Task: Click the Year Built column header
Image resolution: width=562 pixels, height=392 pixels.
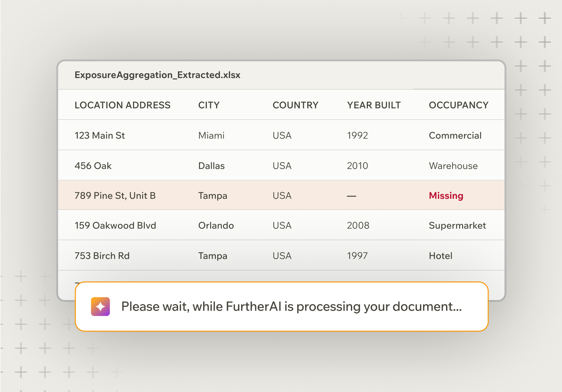Action: click(374, 105)
